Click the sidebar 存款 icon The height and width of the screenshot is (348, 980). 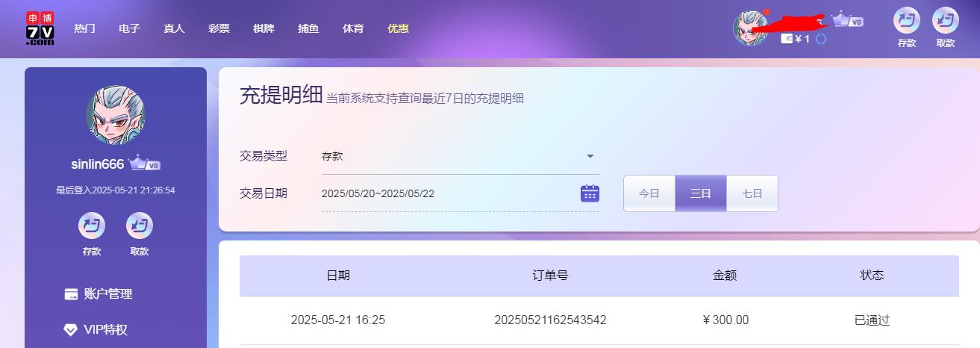click(92, 226)
